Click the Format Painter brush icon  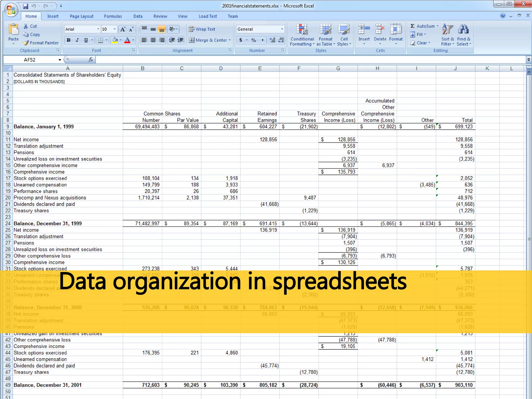click(26, 43)
